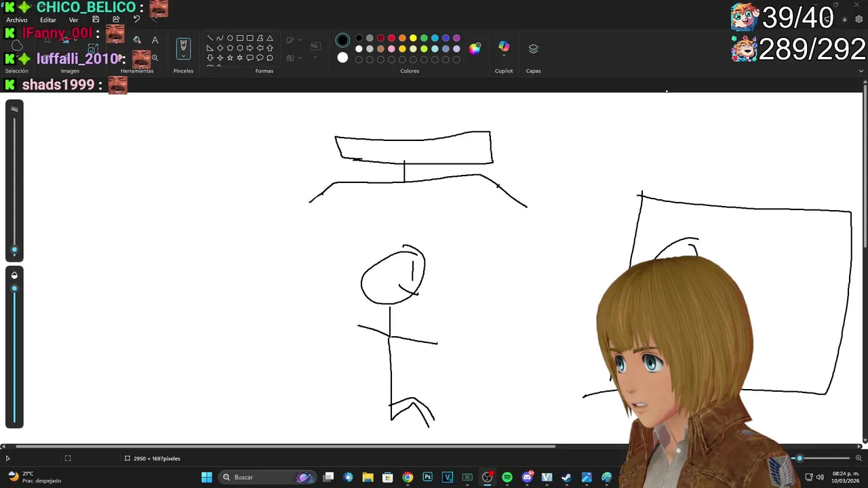The height and width of the screenshot is (488, 868).
Task: Open the weather widget 21°C
Action: click(x=34, y=477)
